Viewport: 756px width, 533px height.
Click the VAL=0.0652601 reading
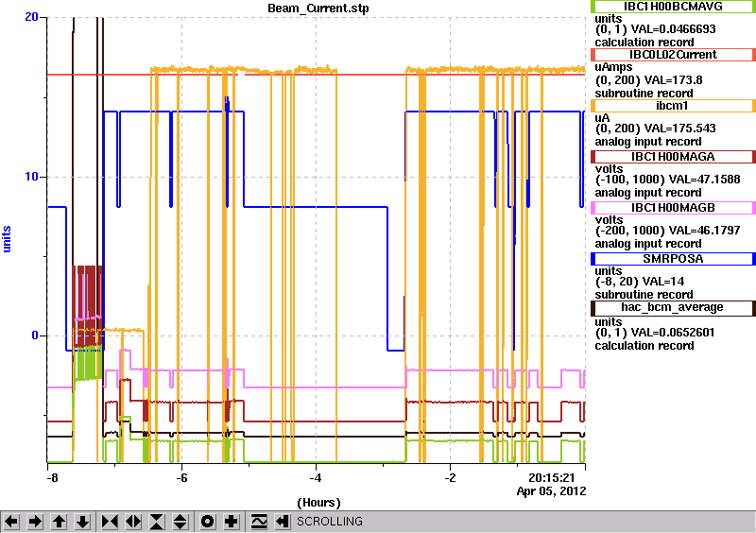click(673, 333)
